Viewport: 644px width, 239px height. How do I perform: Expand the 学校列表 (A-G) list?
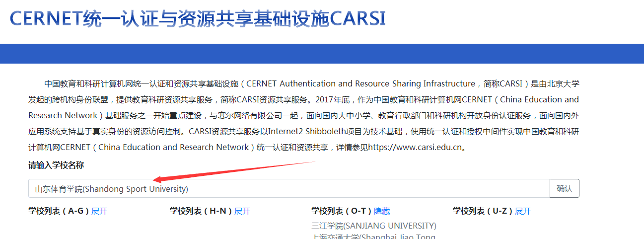coord(99,211)
